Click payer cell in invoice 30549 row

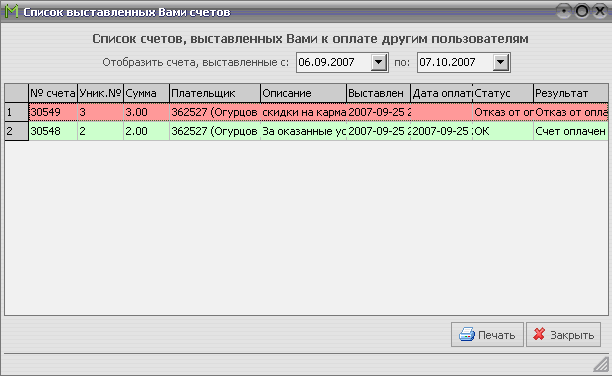(215, 112)
